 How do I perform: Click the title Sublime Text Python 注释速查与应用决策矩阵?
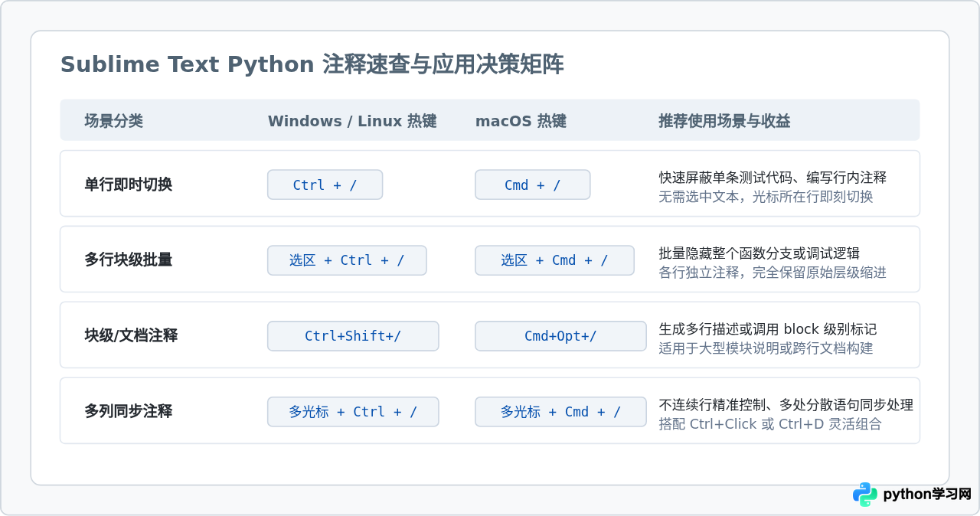point(312,64)
